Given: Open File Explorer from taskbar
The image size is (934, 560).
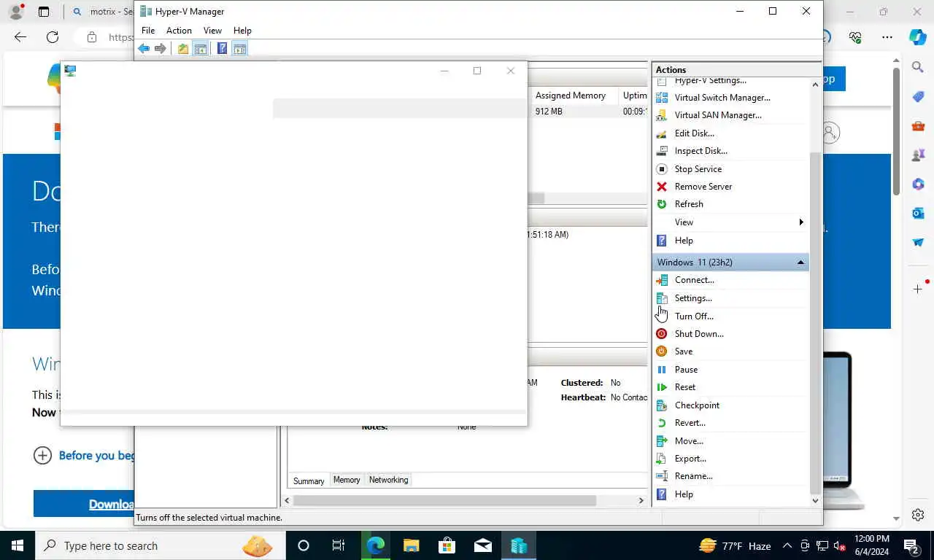Looking at the screenshot, I should click(412, 545).
